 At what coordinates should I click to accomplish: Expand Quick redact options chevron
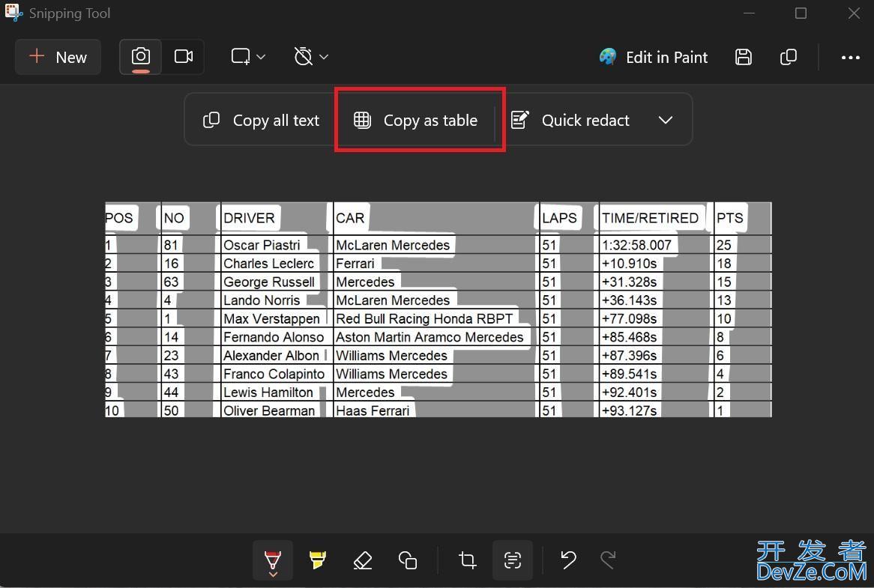click(x=665, y=121)
